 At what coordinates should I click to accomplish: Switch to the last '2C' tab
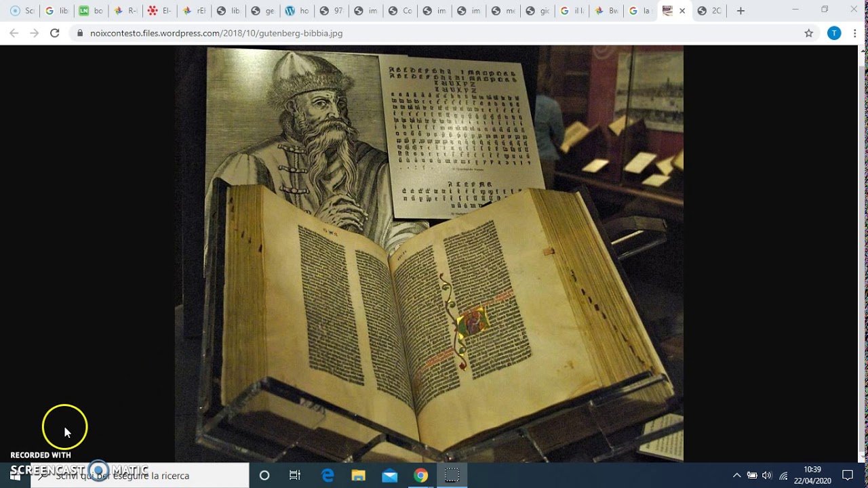710,11
